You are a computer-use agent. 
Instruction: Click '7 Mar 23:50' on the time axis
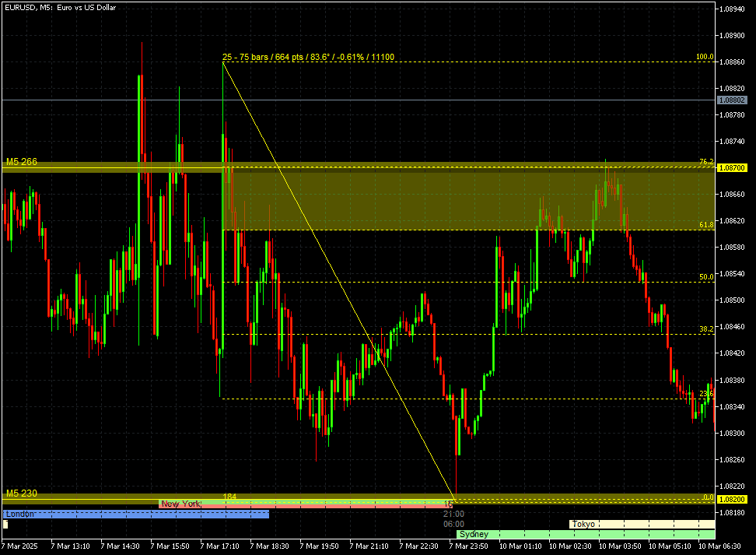click(x=469, y=546)
